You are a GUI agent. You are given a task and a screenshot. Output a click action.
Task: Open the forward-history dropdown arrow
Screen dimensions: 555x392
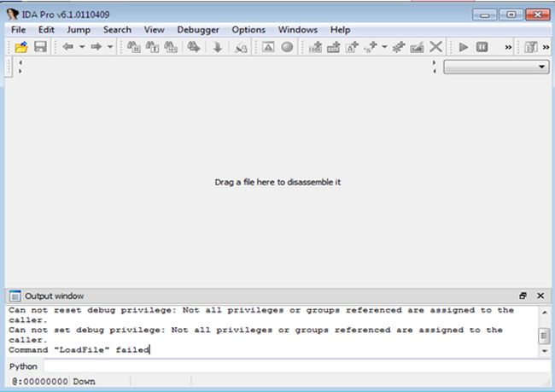click(x=110, y=47)
